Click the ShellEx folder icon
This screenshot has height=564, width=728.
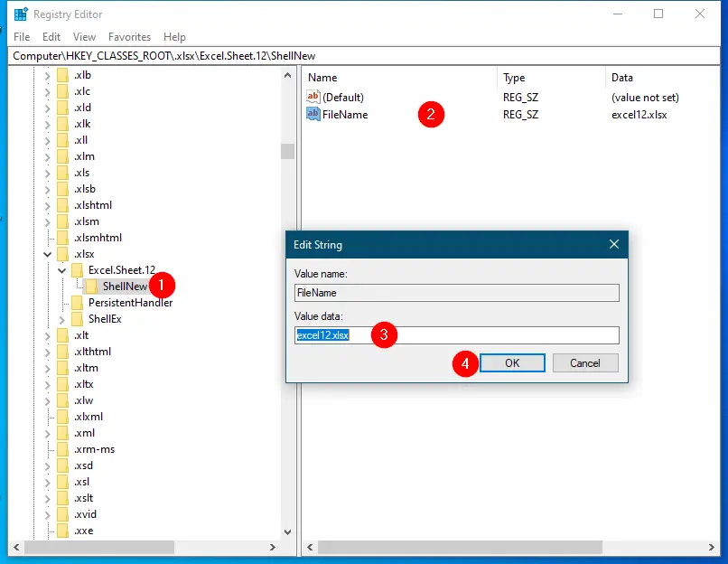(77, 319)
